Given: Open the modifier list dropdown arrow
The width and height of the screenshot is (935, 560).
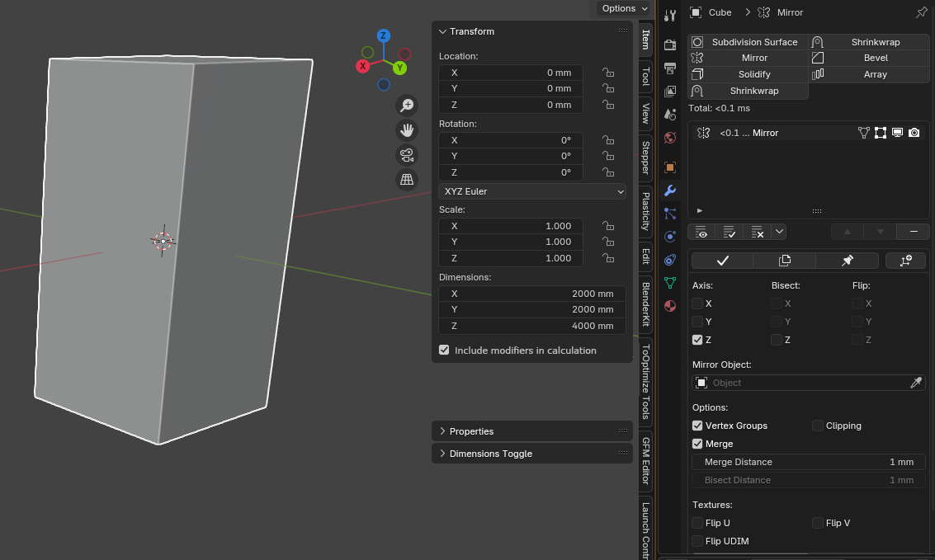Looking at the screenshot, I should [x=779, y=232].
